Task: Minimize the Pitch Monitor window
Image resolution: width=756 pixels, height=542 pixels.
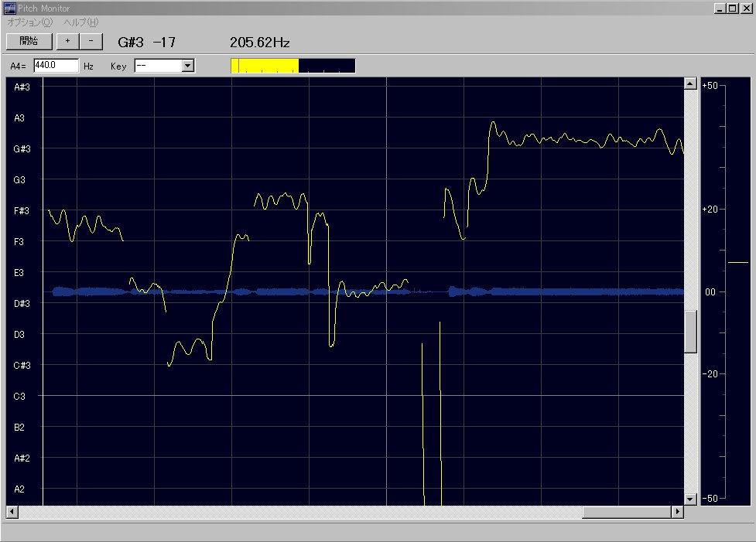Action: [720, 9]
